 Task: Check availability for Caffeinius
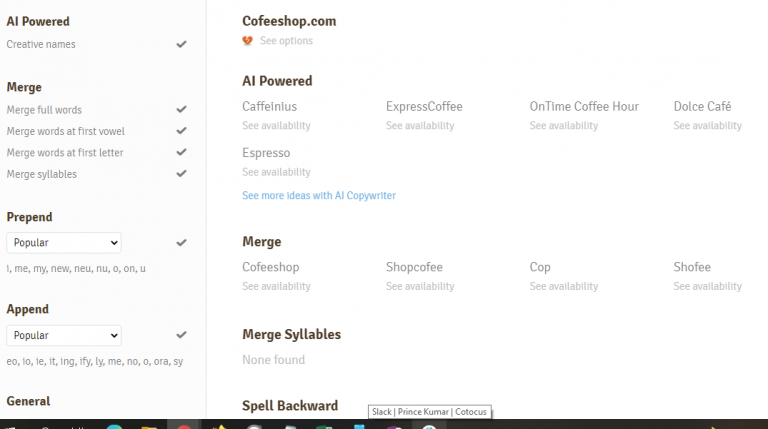click(x=276, y=125)
